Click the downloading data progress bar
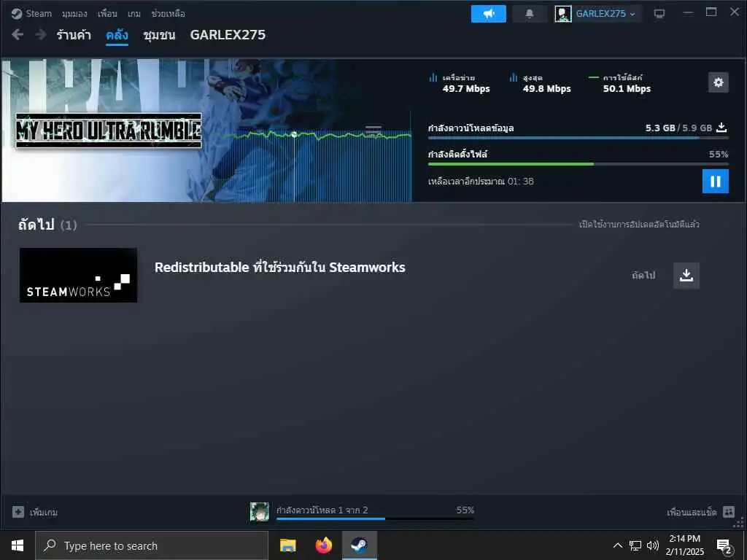747x560 pixels. [578, 138]
